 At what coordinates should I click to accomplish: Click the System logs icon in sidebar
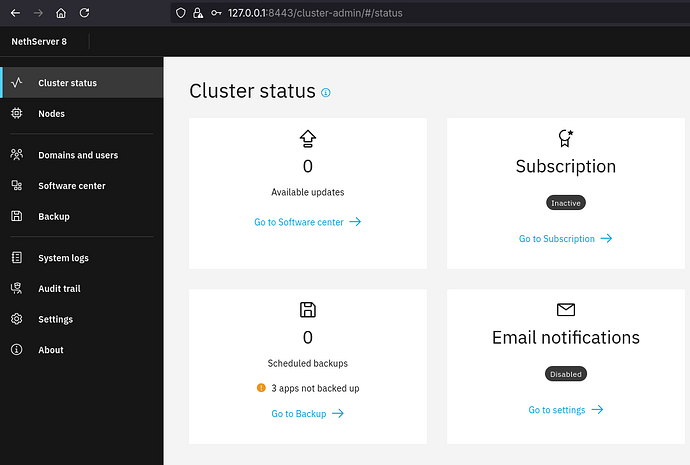(17, 258)
